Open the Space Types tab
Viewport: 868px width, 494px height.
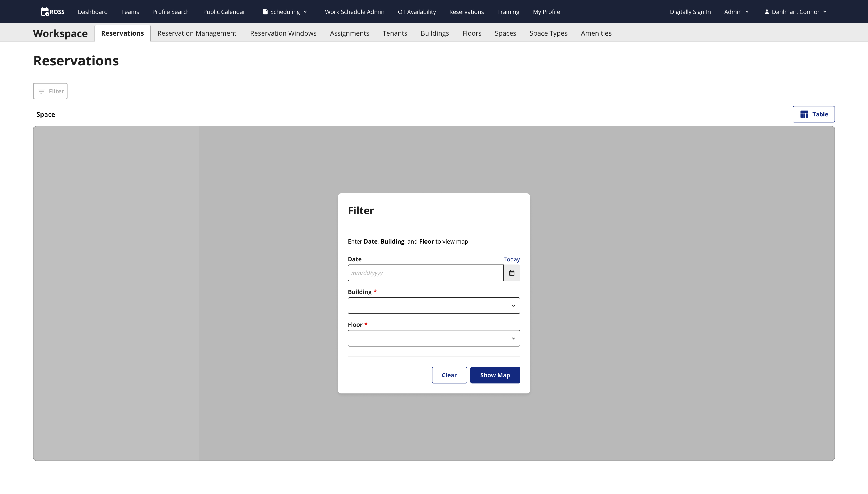548,33
